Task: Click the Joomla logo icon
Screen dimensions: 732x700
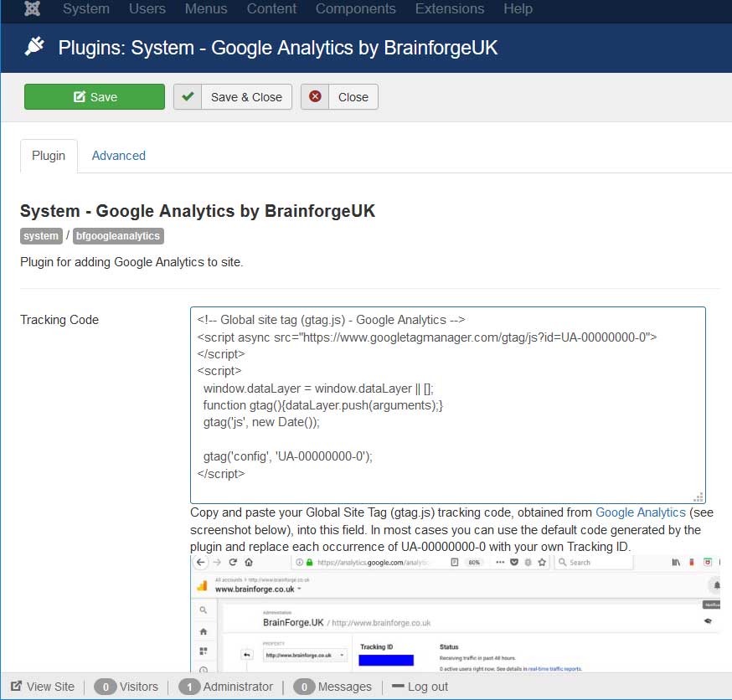Action: pos(32,8)
